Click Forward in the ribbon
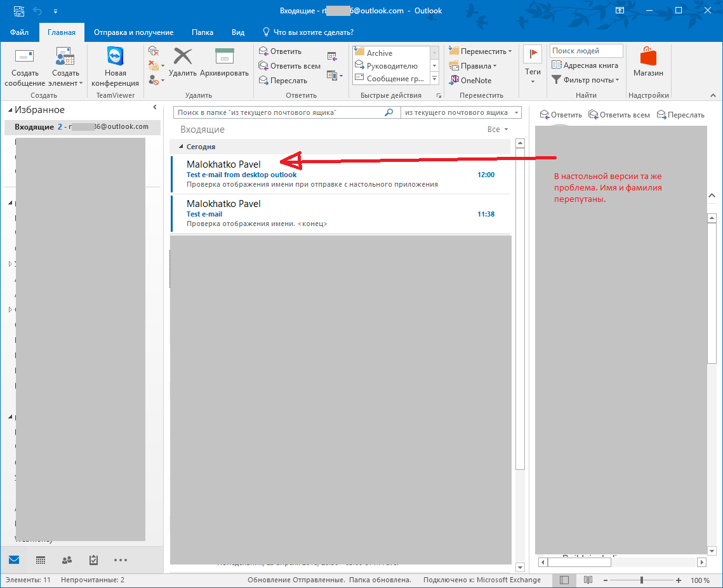723x588 pixels. click(282, 80)
